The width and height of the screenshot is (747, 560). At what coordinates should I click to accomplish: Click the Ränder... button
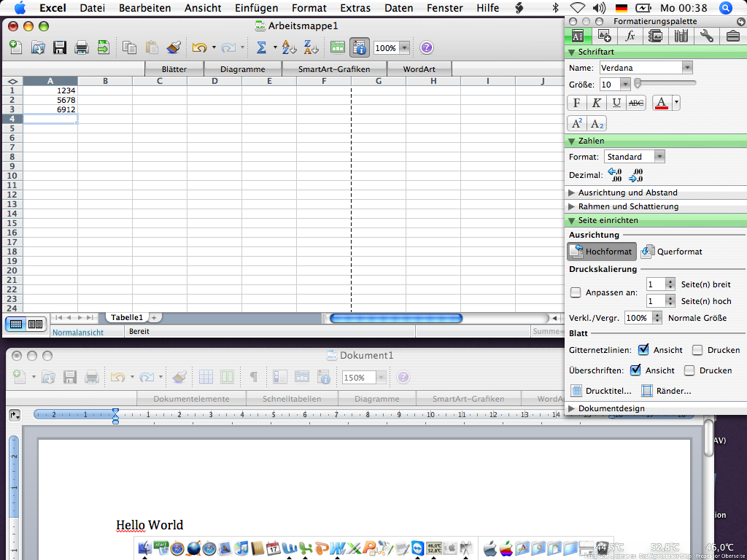[665, 391]
